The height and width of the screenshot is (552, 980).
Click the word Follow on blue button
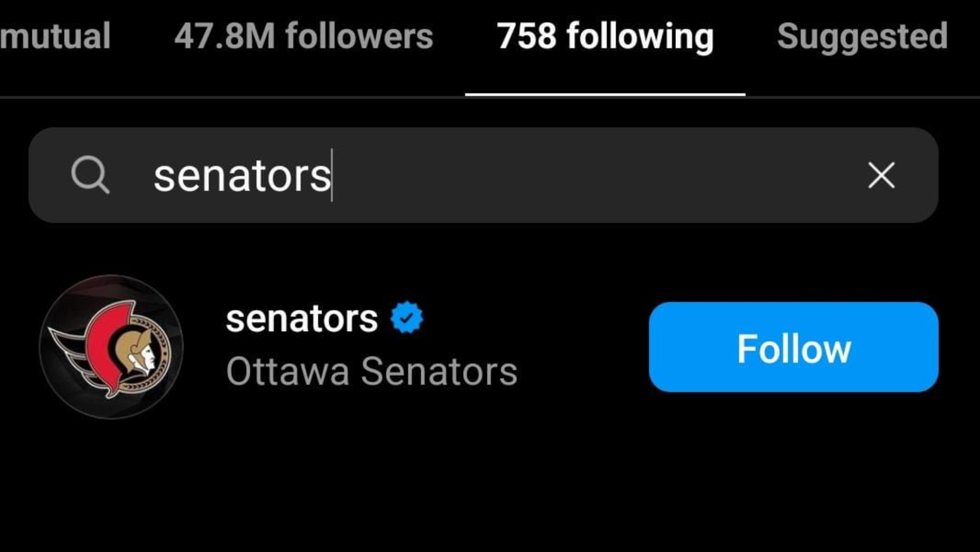coord(793,349)
